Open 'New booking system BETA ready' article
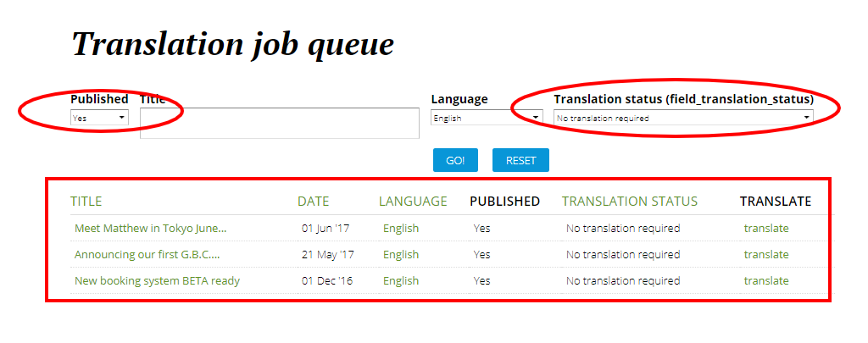 click(157, 280)
